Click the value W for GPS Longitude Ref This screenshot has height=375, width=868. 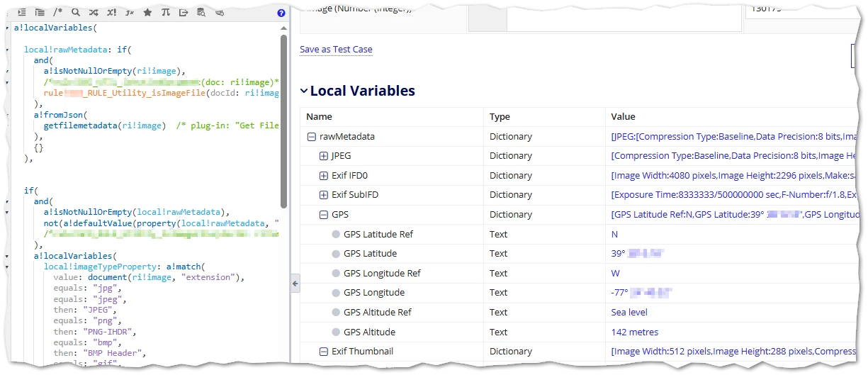615,273
